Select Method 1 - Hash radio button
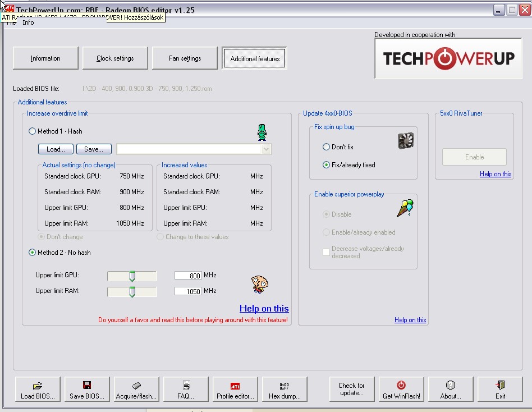This screenshot has width=532, height=412. pyautogui.click(x=32, y=131)
